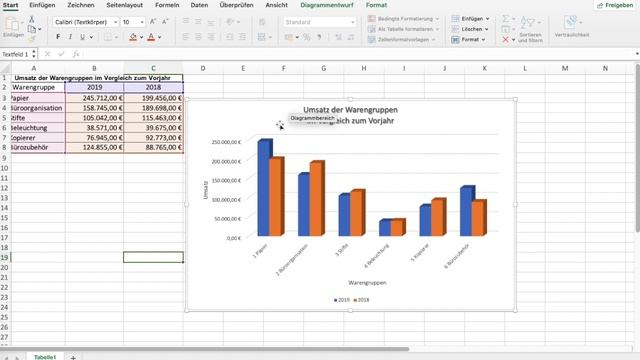
Task: Open the Einfügen ribbon tab
Action: point(42,5)
